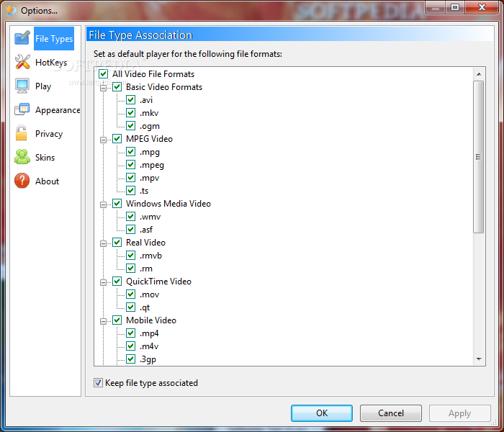Confirm with the OK button
The height and width of the screenshot is (432, 504).
click(x=322, y=413)
